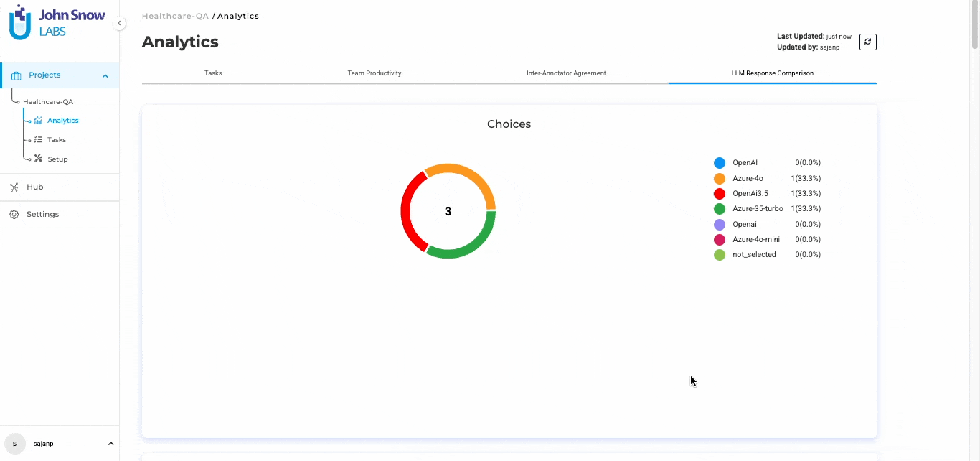This screenshot has height=461, width=980.
Task: Collapse the sidebar with the arrow icon
Action: click(119, 23)
